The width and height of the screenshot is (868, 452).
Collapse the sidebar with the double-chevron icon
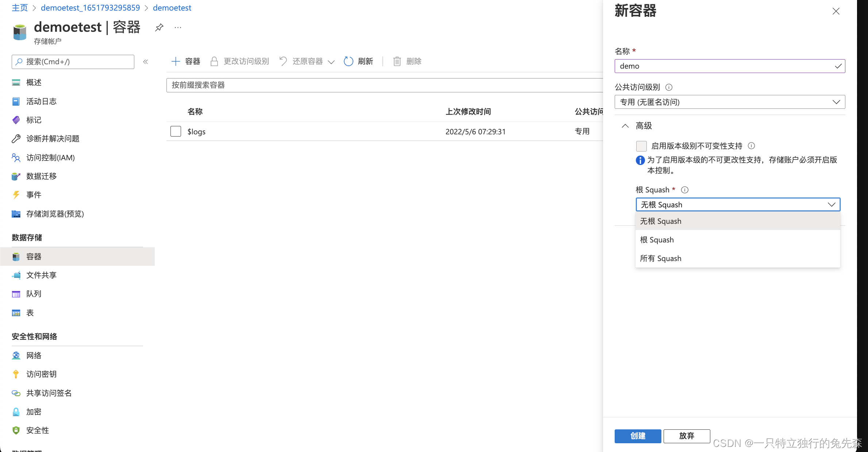tap(146, 62)
